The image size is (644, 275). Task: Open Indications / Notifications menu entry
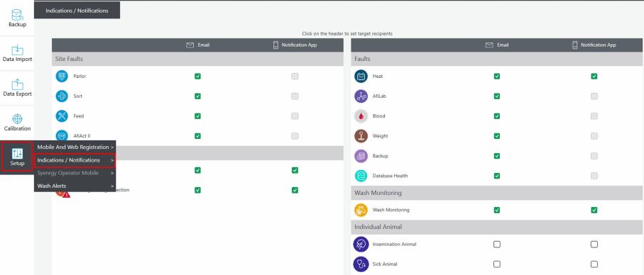pos(75,160)
